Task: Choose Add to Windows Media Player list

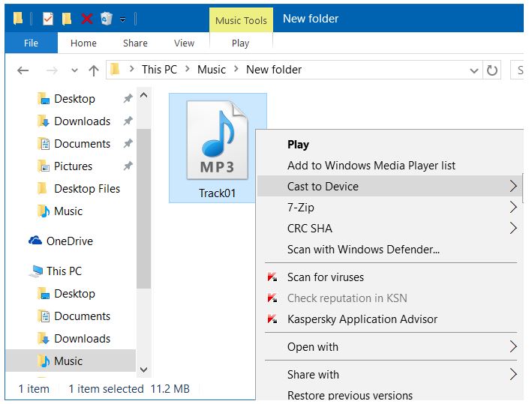Action: 390,166
